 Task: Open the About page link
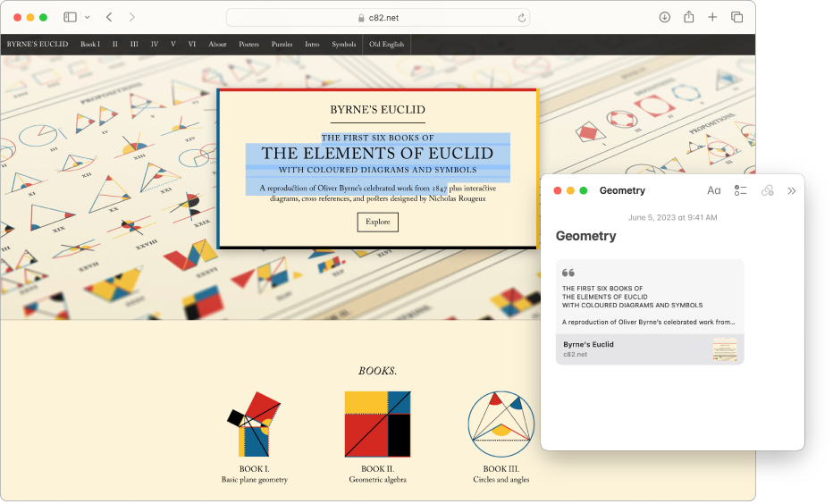[x=217, y=44]
